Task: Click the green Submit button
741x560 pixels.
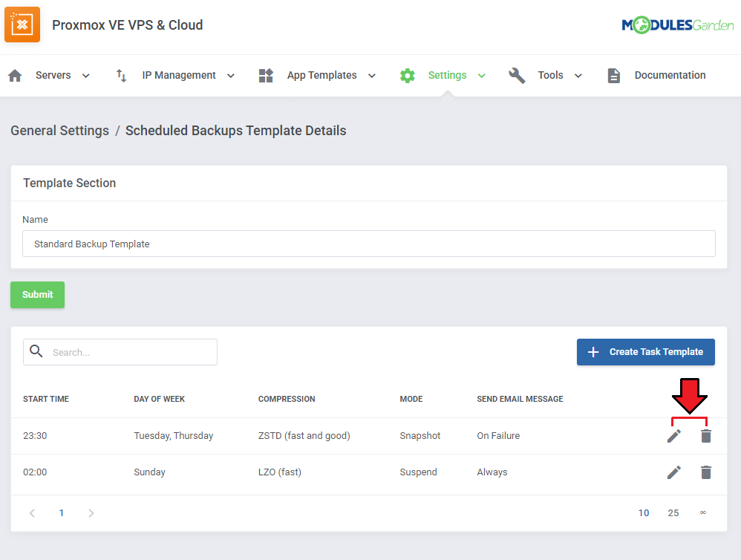Action: point(37,295)
